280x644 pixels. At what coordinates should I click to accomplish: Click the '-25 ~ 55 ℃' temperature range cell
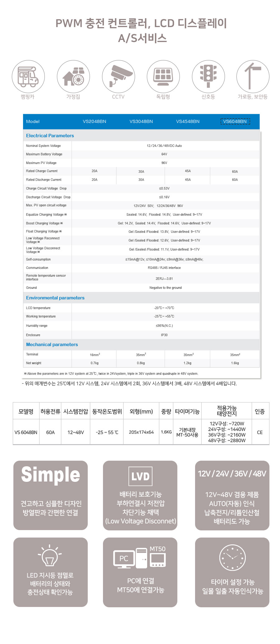[x=107, y=432]
